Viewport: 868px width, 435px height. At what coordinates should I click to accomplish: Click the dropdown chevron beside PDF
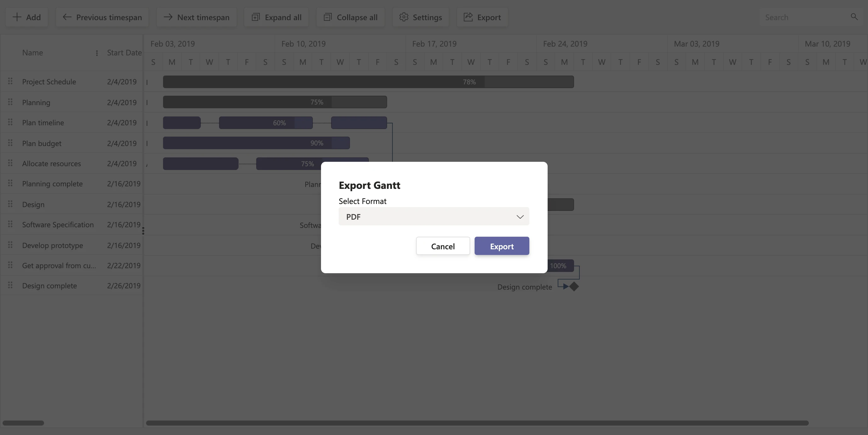tap(520, 217)
